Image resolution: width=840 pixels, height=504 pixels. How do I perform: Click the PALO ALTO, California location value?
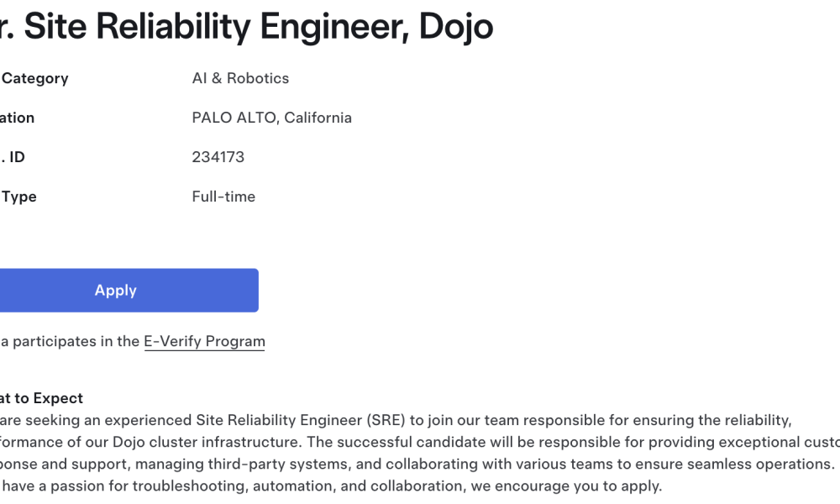pos(271,118)
